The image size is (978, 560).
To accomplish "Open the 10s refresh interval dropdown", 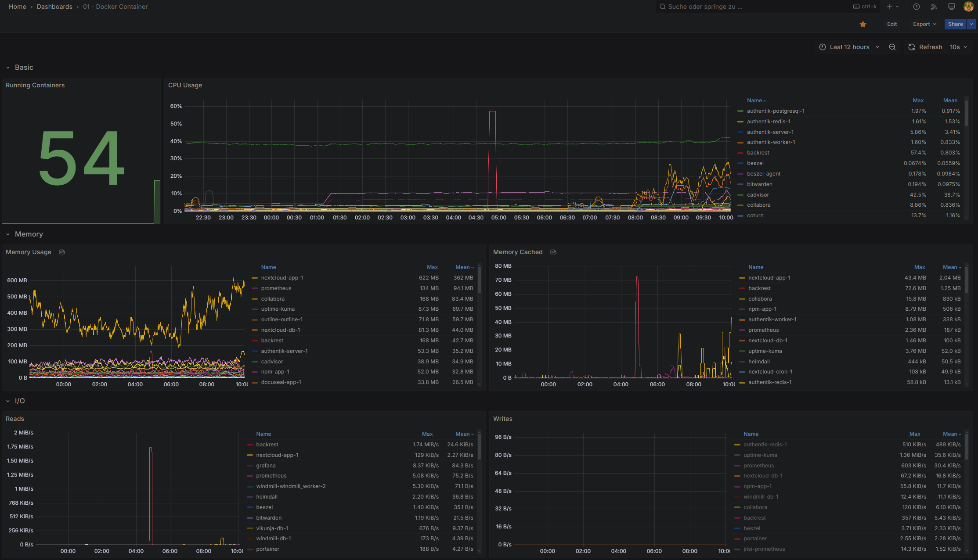I will coord(959,47).
